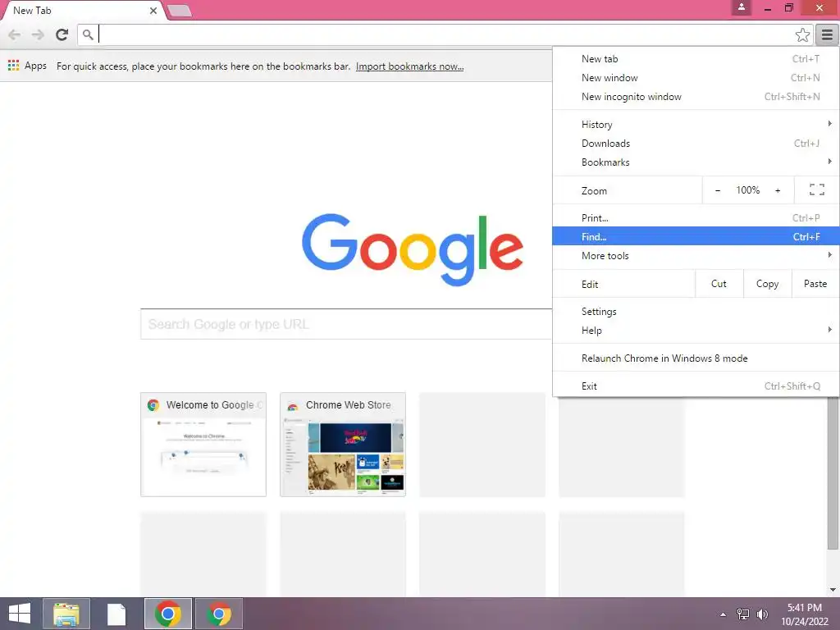Open Downloads from the menu
Image resolution: width=840 pixels, height=630 pixels.
(x=696, y=143)
